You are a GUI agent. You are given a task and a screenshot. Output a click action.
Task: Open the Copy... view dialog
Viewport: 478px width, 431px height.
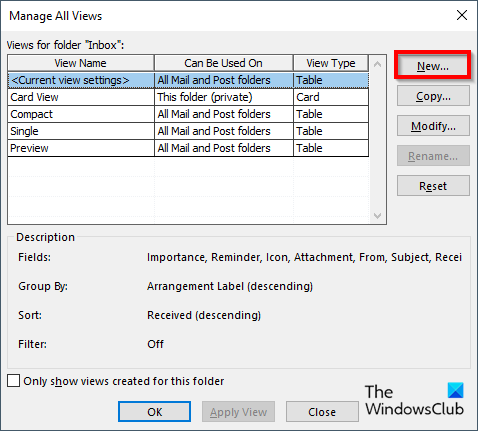433,96
